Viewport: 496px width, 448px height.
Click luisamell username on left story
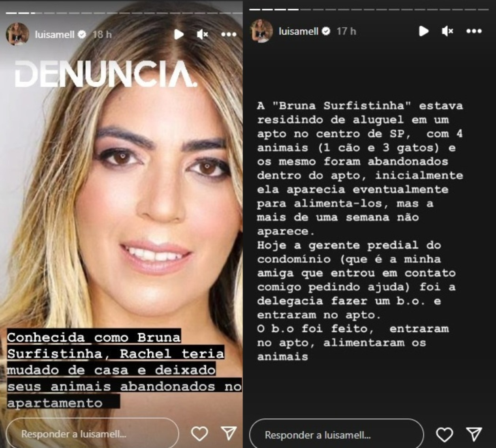point(54,35)
